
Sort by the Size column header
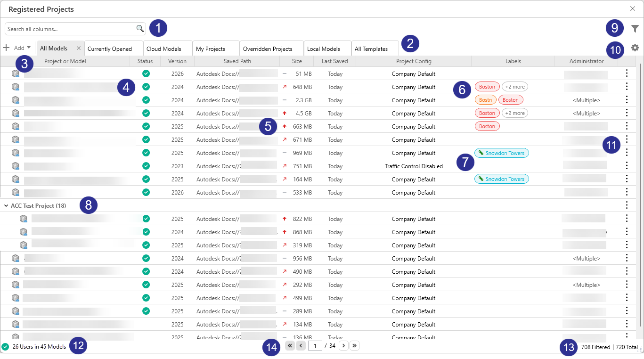coord(297,61)
